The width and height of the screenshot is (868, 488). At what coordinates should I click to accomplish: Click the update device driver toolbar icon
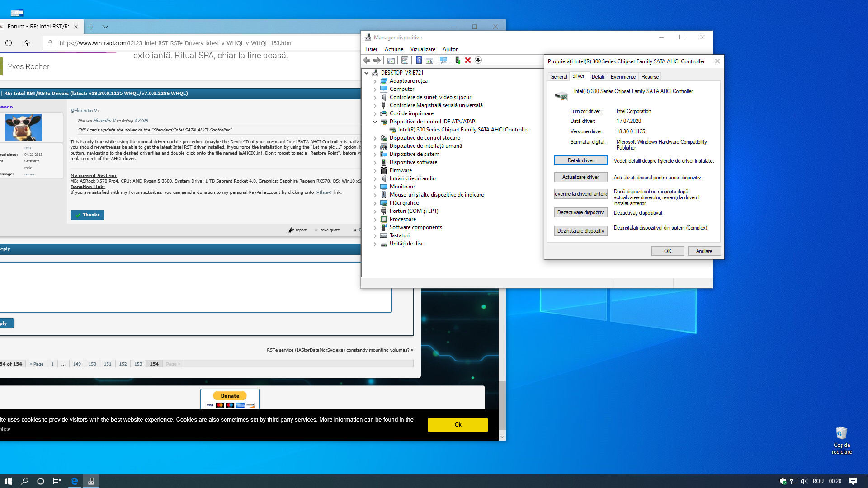click(458, 60)
